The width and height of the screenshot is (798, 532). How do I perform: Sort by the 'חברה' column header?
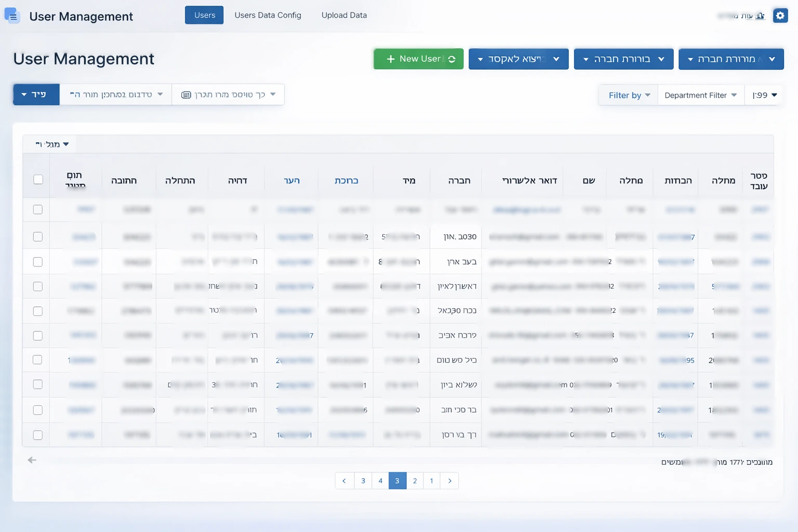[x=459, y=180]
